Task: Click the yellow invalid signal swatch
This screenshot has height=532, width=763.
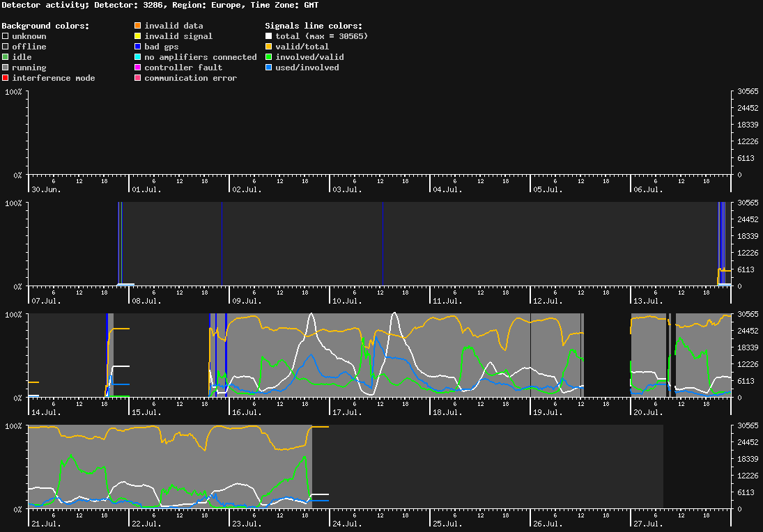Action: tap(138, 36)
